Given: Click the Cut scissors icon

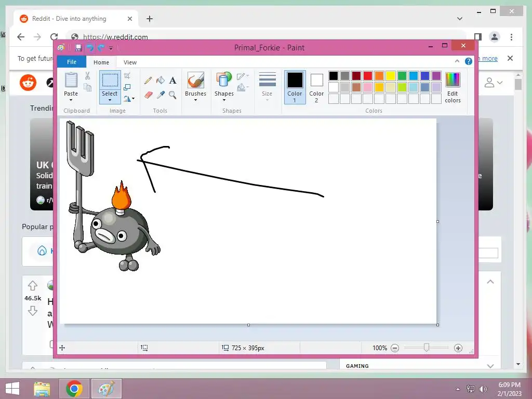Looking at the screenshot, I should coord(87,76).
